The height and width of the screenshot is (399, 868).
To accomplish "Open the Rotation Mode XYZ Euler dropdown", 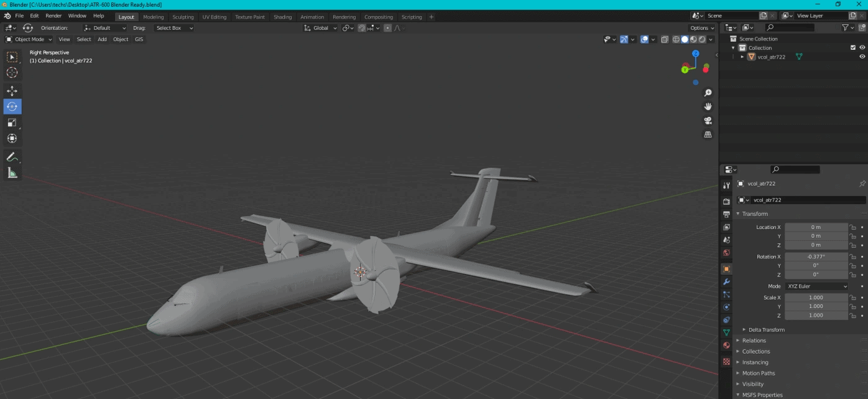I will coord(816,286).
